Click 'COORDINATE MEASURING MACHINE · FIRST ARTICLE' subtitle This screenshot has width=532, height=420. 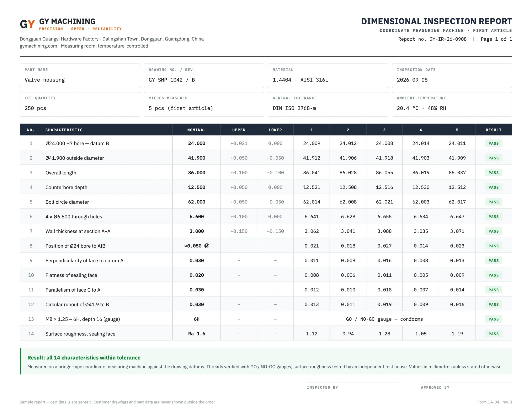446,31
